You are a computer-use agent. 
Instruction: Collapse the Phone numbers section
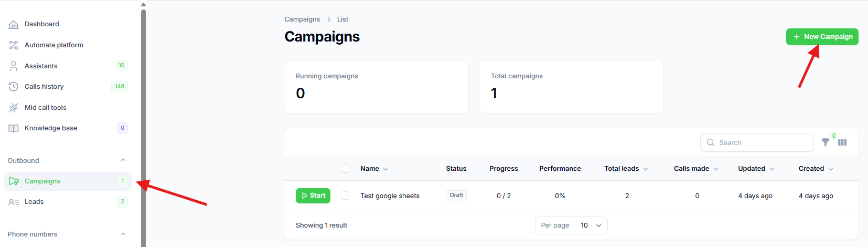123,234
